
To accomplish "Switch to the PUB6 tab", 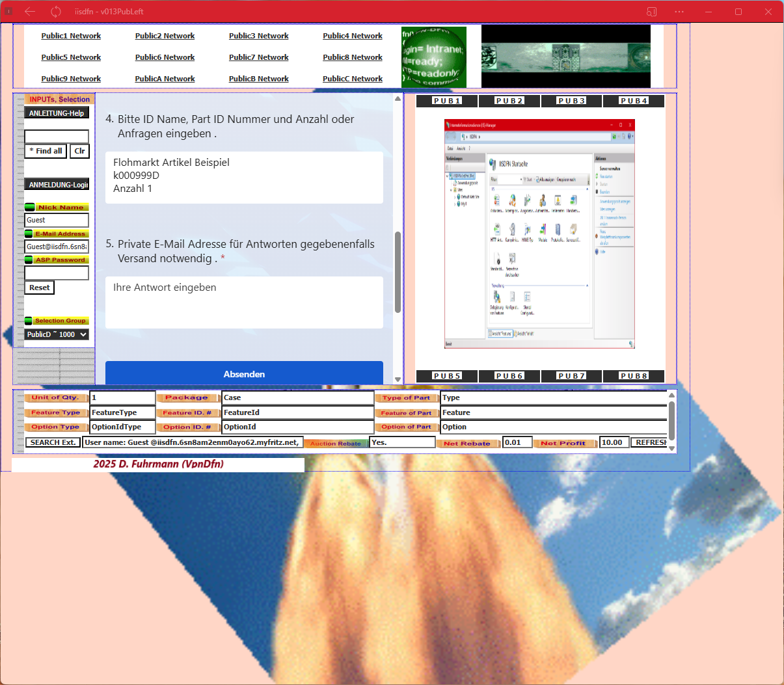I will [509, 376].
